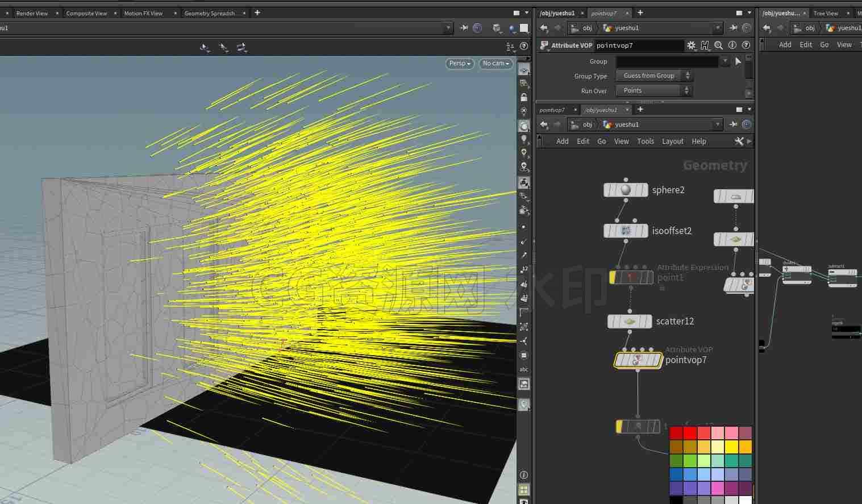Image resolution: width=862 pixels, height=504 pixels.
Task: Open help for the Attribute VOP node
Action: point(746,45)
